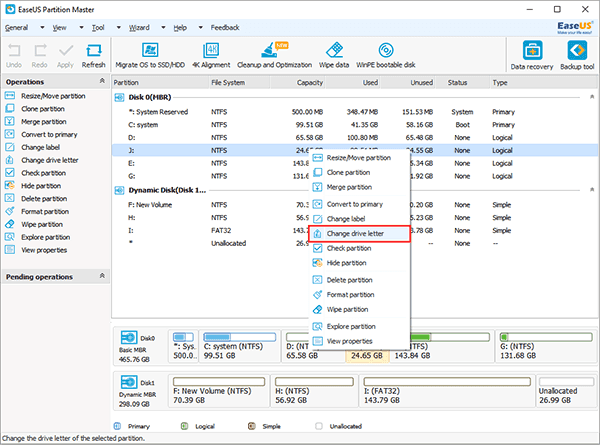This screenshot has width=600, height=445.
Task: Click I: (FAT32) block in disk map
Action: [x=447, y=391]
